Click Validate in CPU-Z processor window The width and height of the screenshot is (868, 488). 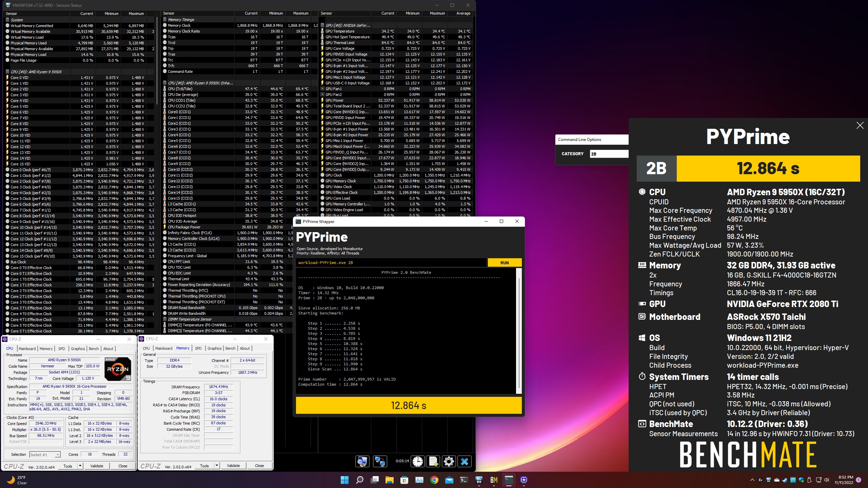click(x=97, y=466)
